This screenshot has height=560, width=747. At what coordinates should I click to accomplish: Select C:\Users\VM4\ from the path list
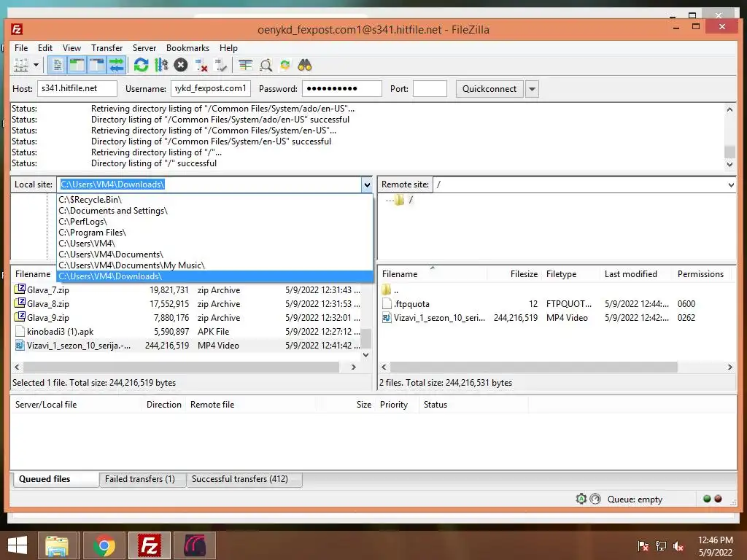(x=214, y=244)
